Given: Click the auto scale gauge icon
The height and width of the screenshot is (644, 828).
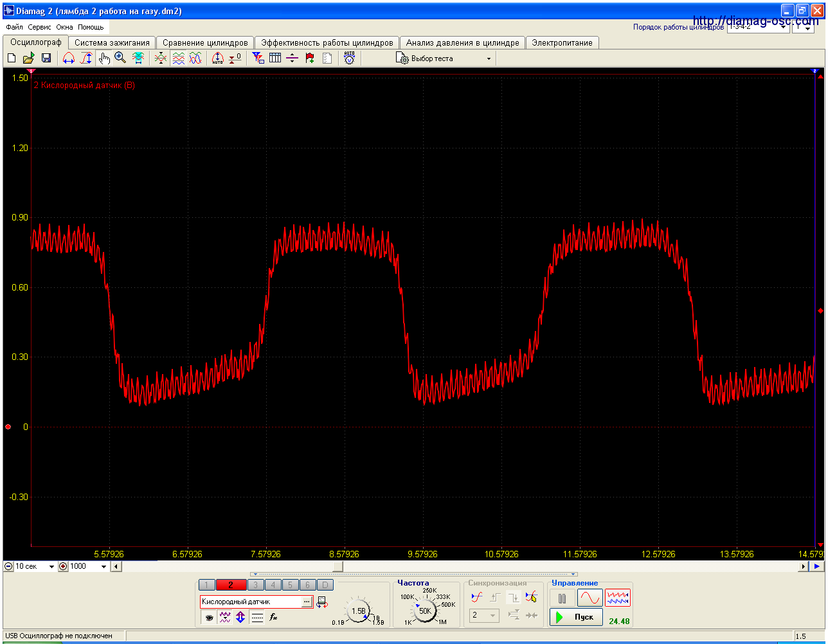Looking at the screenshot, I should click(x=218, y=58).
